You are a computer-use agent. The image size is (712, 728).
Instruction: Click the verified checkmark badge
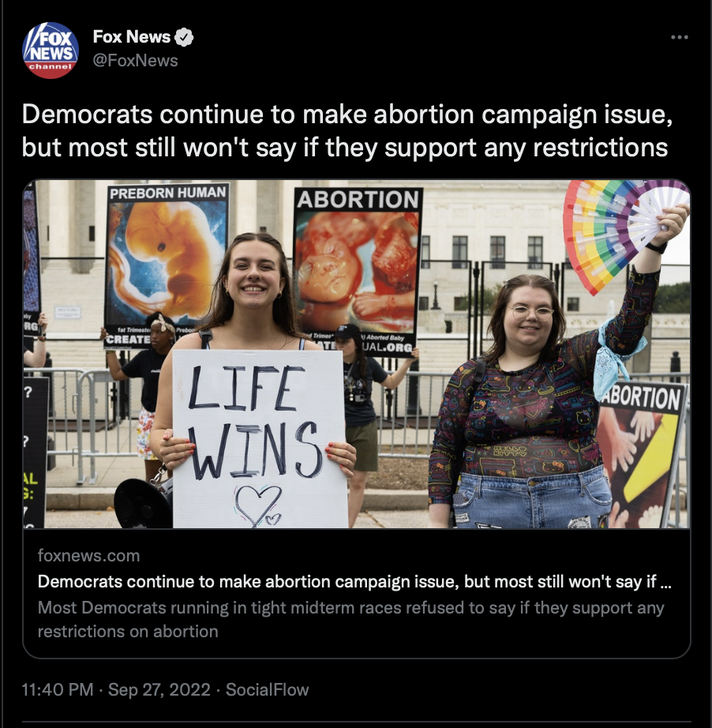[184, 37]
